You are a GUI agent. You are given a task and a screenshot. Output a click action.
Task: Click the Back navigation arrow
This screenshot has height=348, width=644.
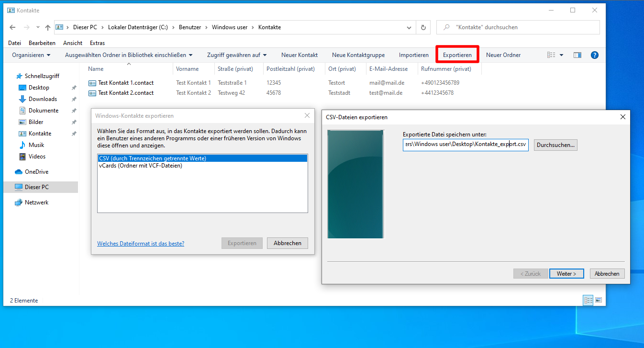[x=12, y=27]
